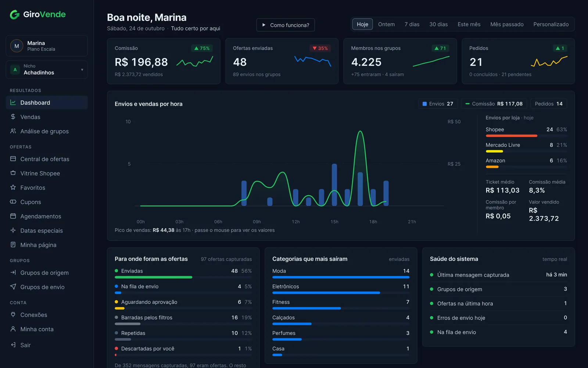Click the page icon for Minha página
Screen dimensions: 588x368
pos(13,245)
